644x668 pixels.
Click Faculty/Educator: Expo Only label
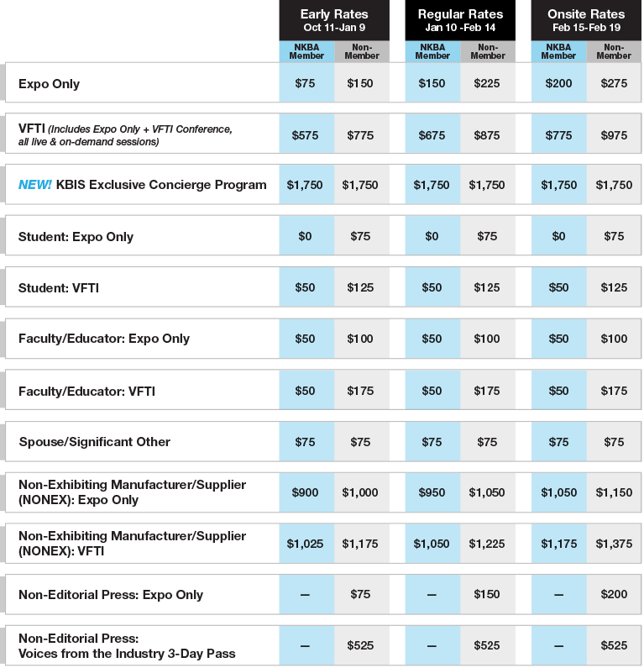click(104, 339)
